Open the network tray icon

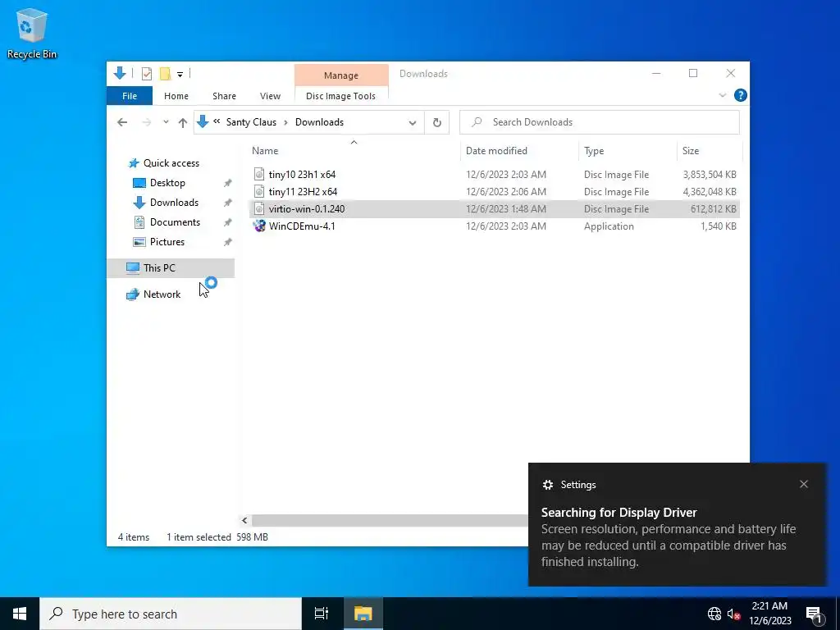714,614
